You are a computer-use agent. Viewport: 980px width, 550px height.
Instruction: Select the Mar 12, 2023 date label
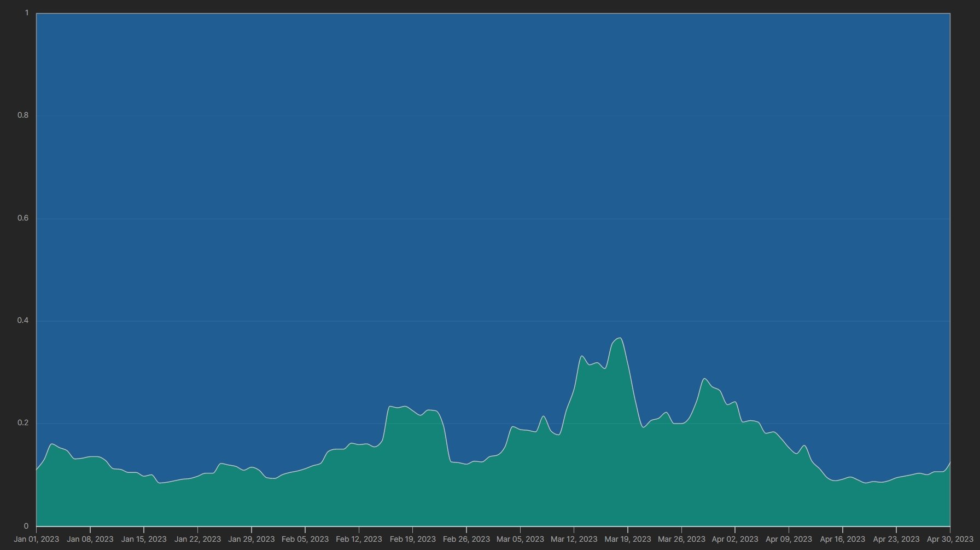pos(574,539)
